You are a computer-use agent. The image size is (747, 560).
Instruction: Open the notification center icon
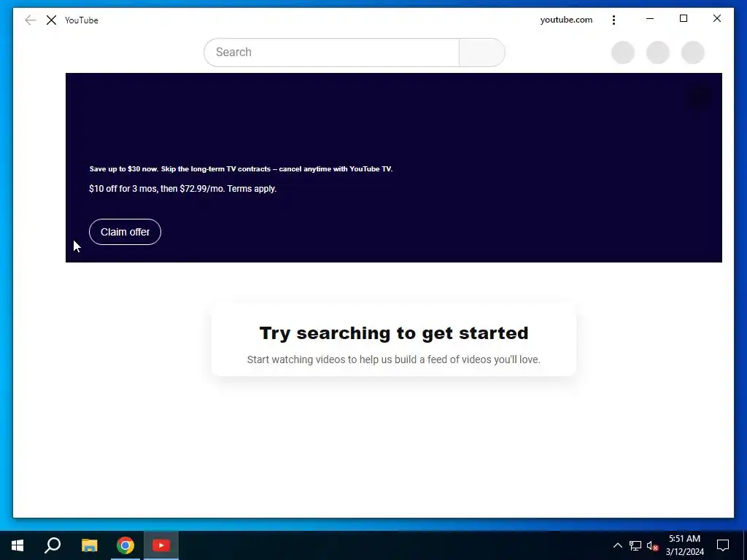click(x=723, y=545)
